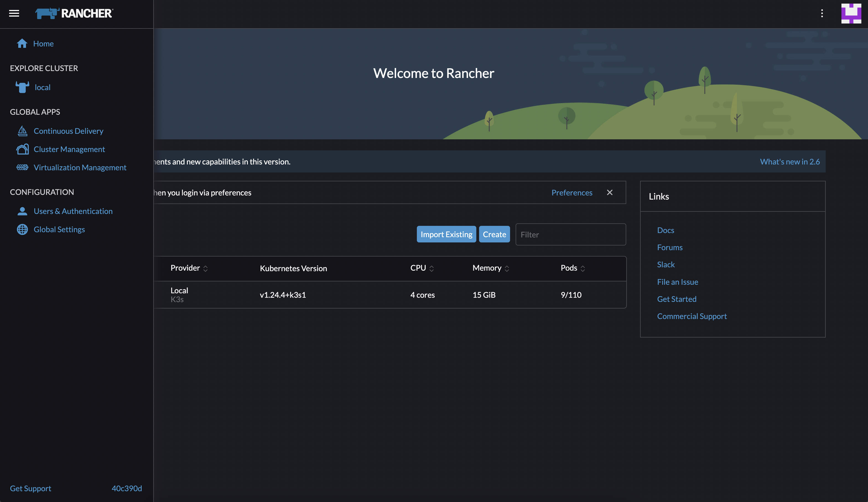Open the hamburger navigation menu
868x502 pixels.
pos(14,14)
